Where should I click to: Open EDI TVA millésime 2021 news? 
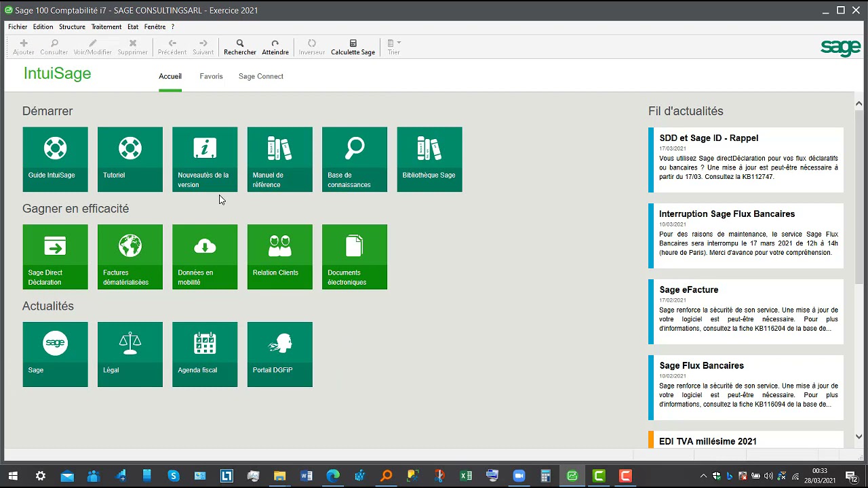click(x=746, y=439)
